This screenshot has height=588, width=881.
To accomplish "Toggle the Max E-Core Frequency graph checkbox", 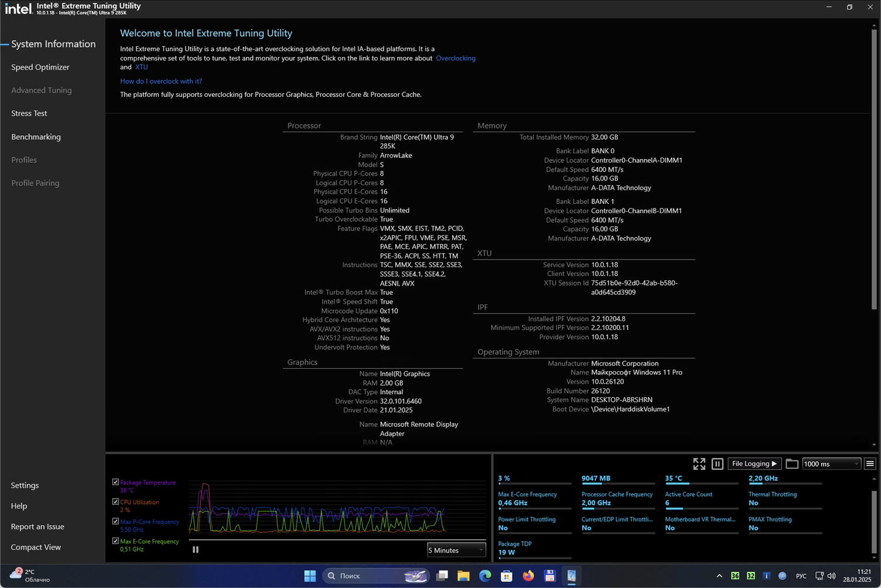I will pos(116,541).
